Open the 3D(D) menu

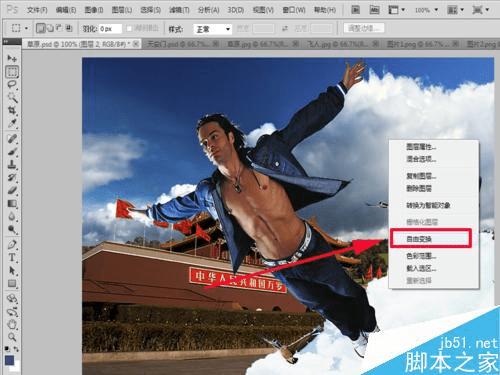click(x=236, y=10)
